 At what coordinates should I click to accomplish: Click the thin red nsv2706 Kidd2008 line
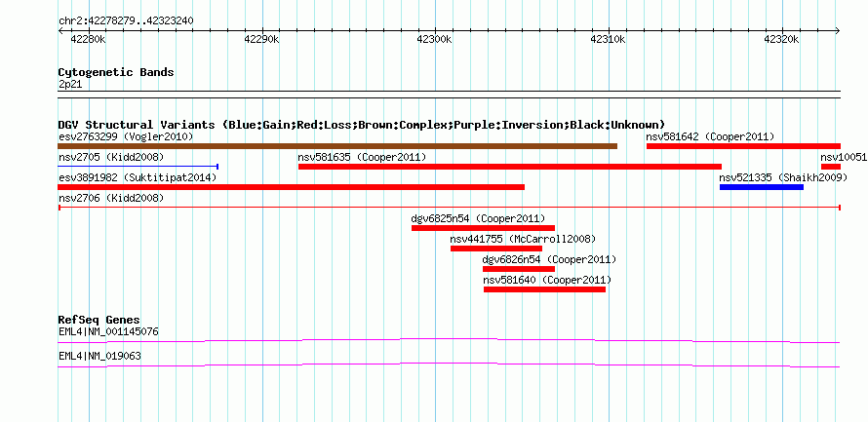point(450,208)
